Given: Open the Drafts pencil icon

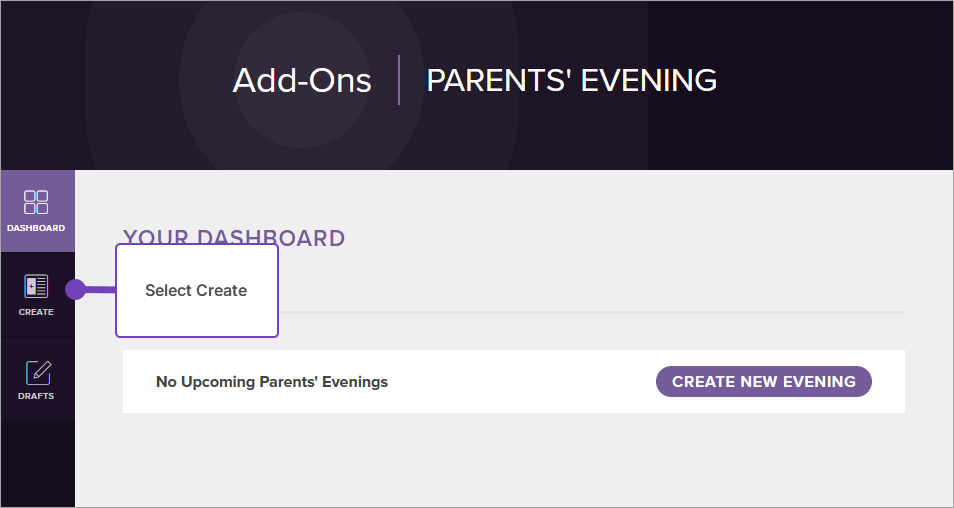Looking at the screenshot, I should 37,372.
